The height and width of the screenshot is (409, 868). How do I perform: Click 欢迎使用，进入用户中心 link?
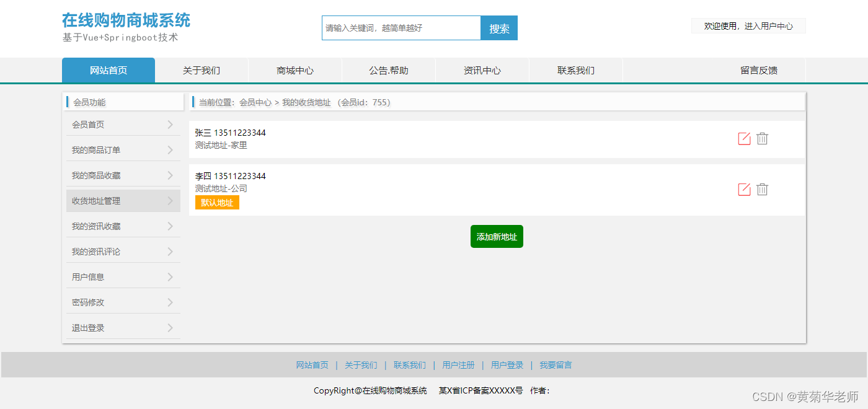(x=748, y=26)
